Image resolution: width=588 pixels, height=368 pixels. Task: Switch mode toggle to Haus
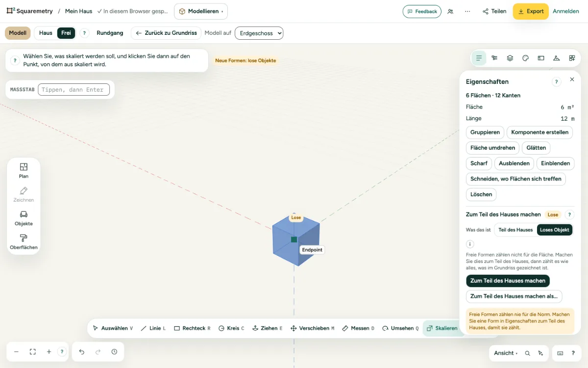click(x=46, y=33)
